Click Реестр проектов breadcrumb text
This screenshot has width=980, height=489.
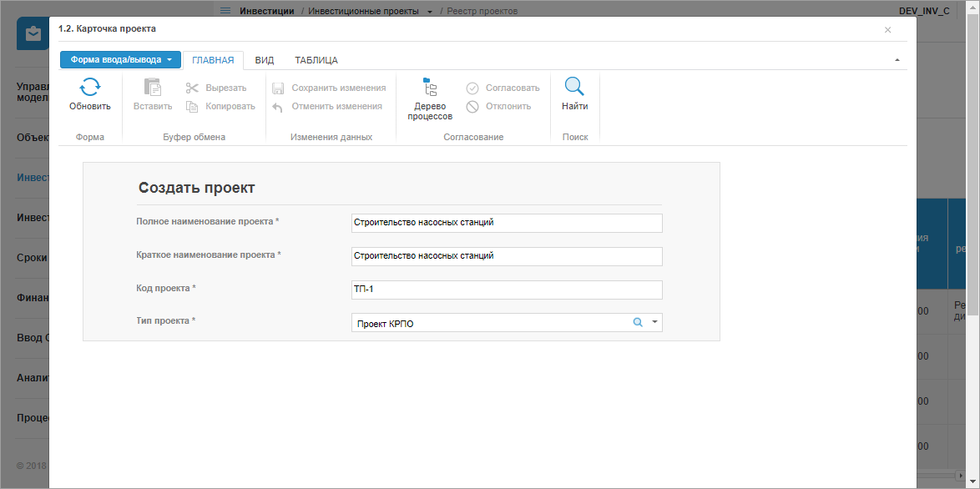(x=482, y=11)
